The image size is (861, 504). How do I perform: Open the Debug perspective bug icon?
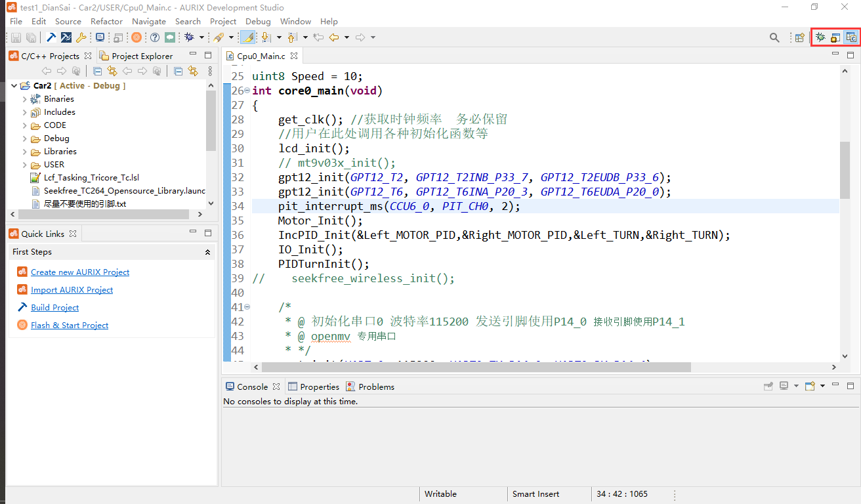coord(820,37)
